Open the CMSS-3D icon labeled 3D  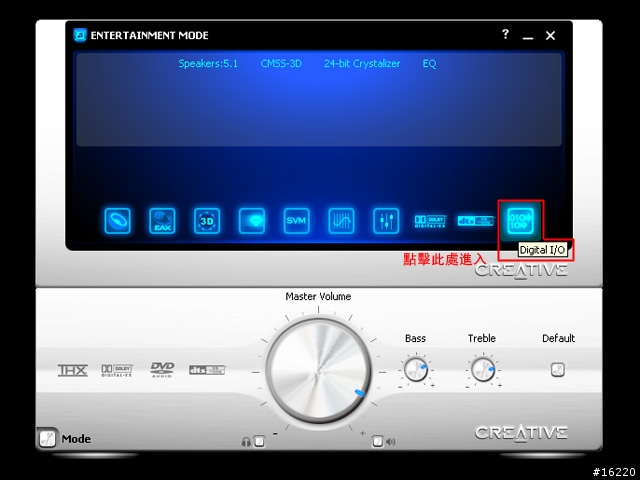click(207, 221)
